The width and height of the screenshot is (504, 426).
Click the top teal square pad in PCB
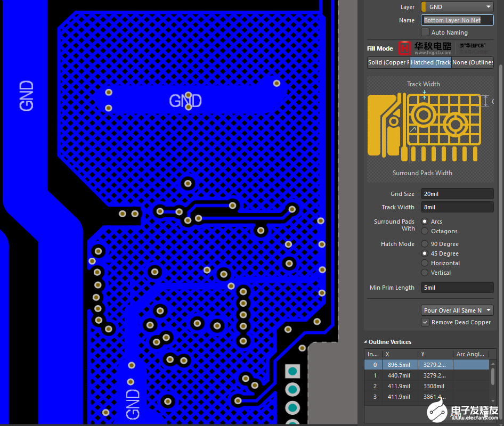[x=292, y=371]
